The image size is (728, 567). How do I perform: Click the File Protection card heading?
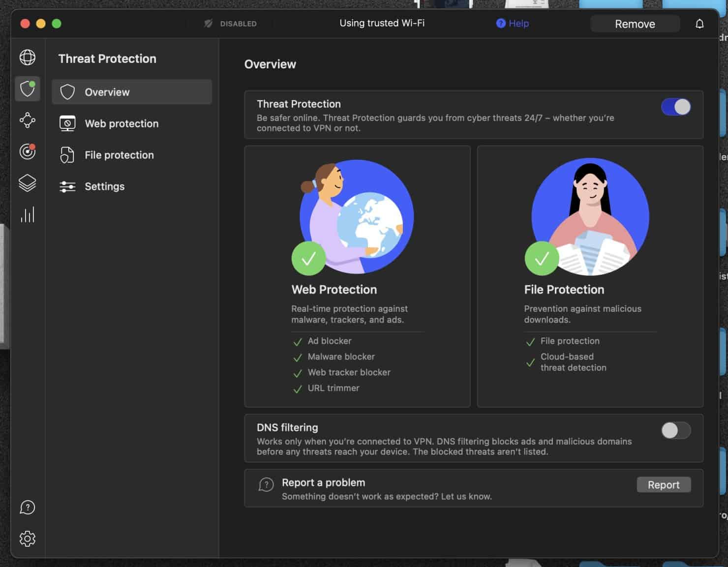(564, 290)
